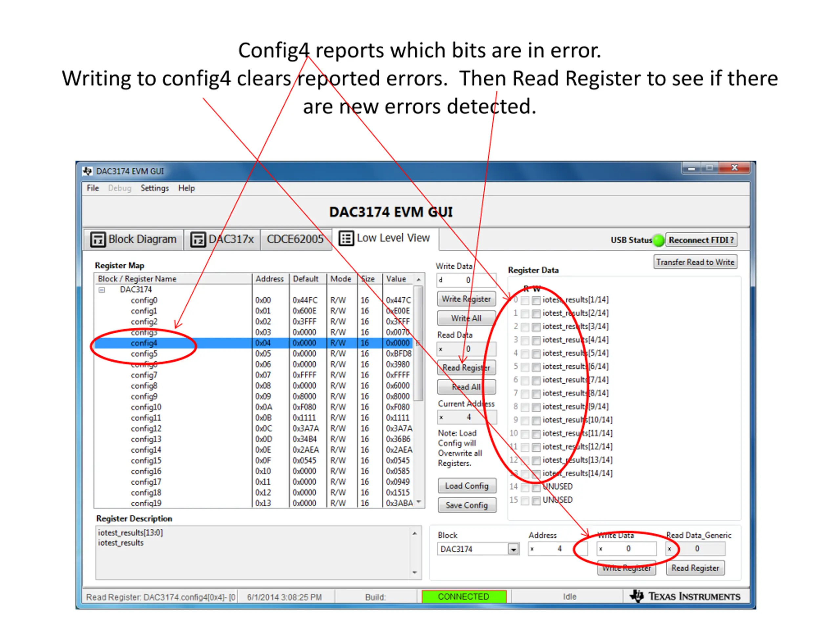Screen dimensions: 840x630
Task: Click the Load Config button
Action: click(x=467, y=486)
